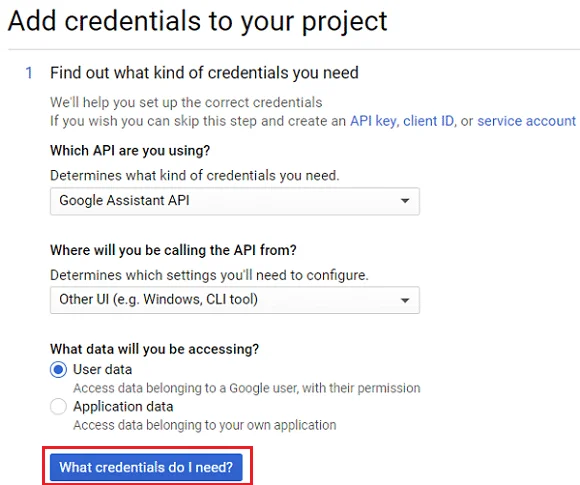Open the client ID link
This screenshot has height=485, width=580.
point(429,121)
